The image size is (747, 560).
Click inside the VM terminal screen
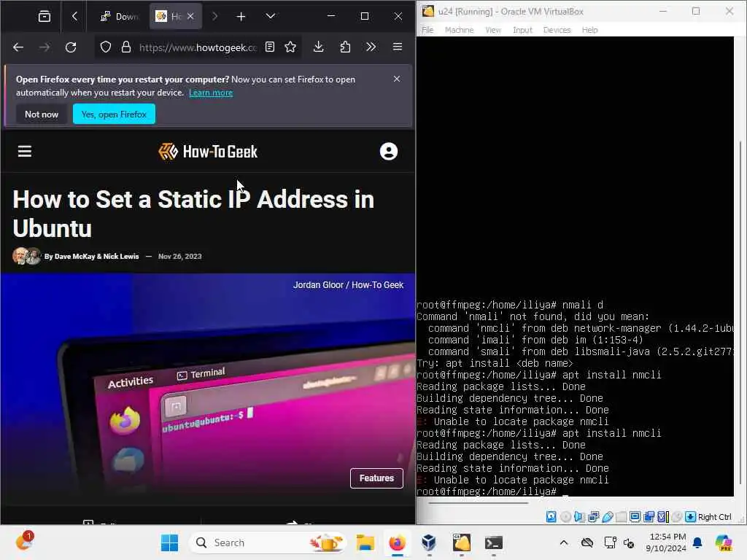pos(575,267)
